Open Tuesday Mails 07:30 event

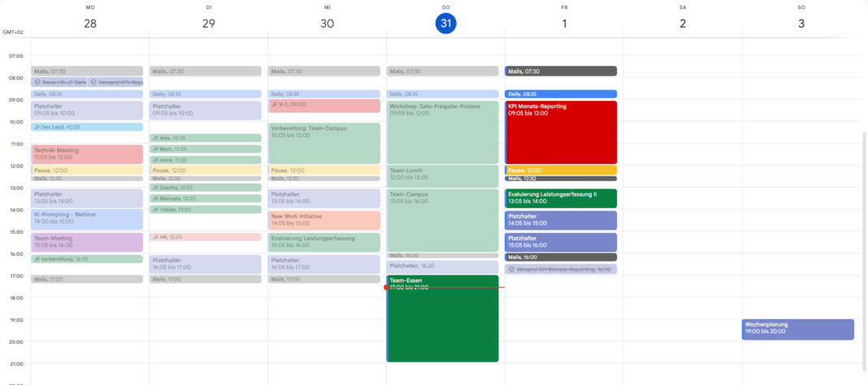[206, 71]
